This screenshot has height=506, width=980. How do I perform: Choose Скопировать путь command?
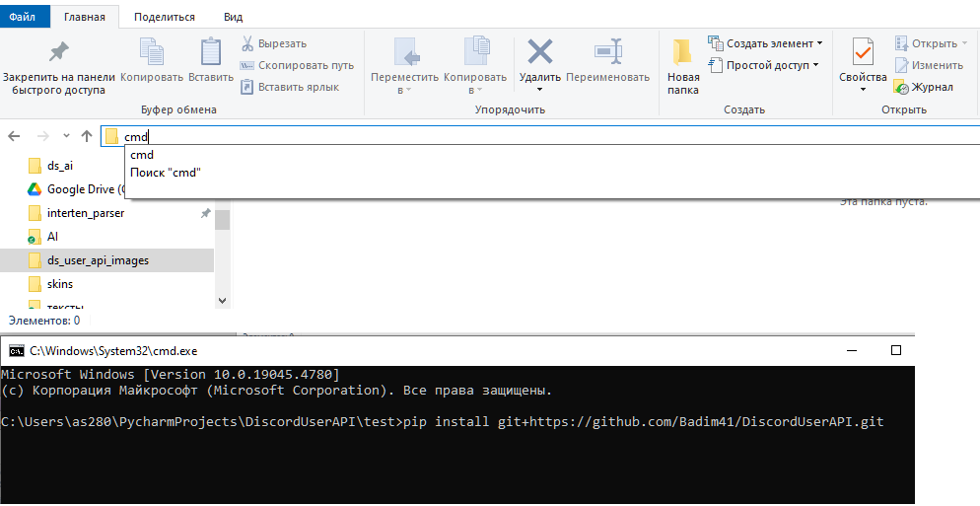coord(298,65)
